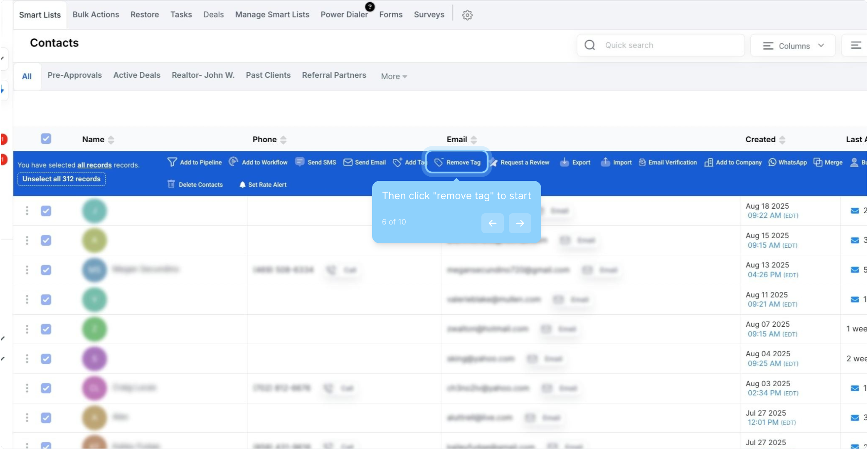This screenshot has height=449, width=868.
Task: Uncheck the contact row created Aug 07 2025
Action: (46, 329)
